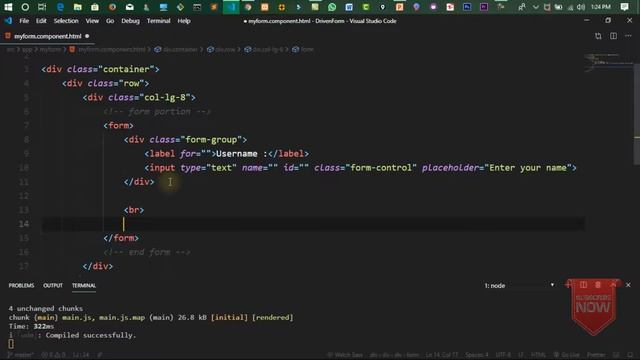Open Microsoft Store from taskbar

tap(95, 7)
